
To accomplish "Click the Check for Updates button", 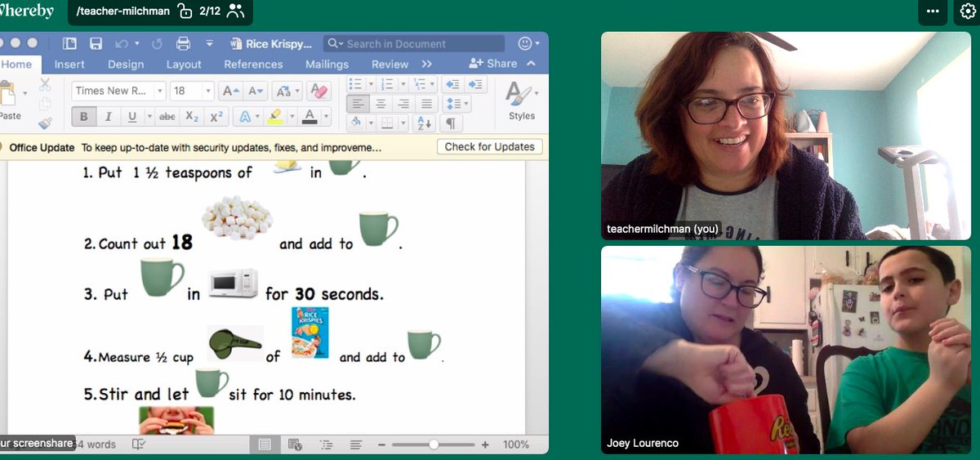I will click(x=489, y=147).
